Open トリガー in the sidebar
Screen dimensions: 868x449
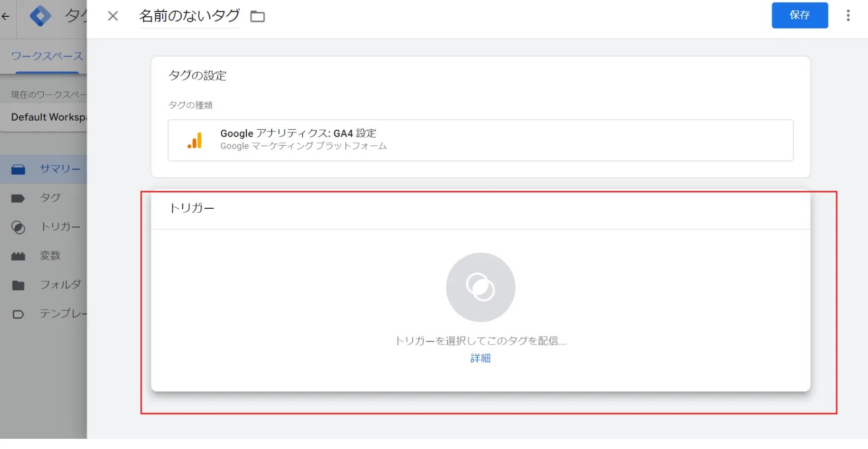pyautogui.click(x=44, y=227)
